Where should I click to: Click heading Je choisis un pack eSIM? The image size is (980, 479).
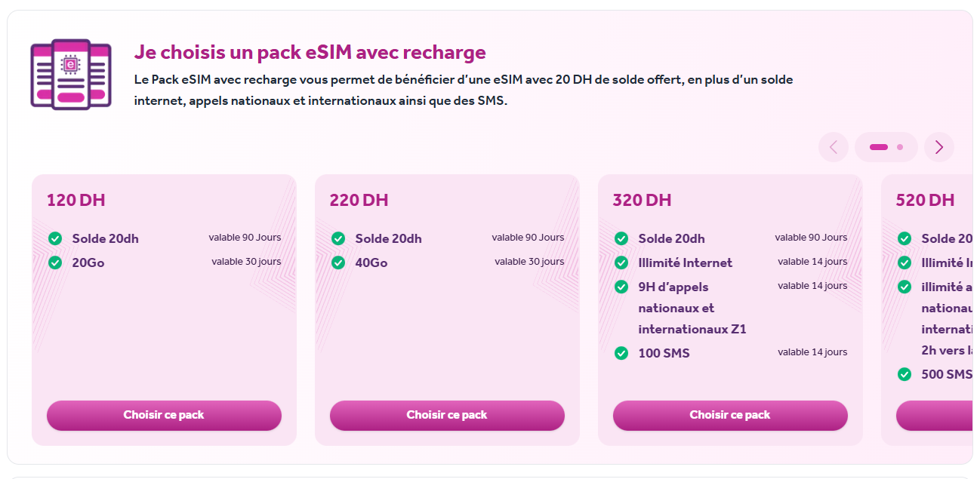(310, 52)
